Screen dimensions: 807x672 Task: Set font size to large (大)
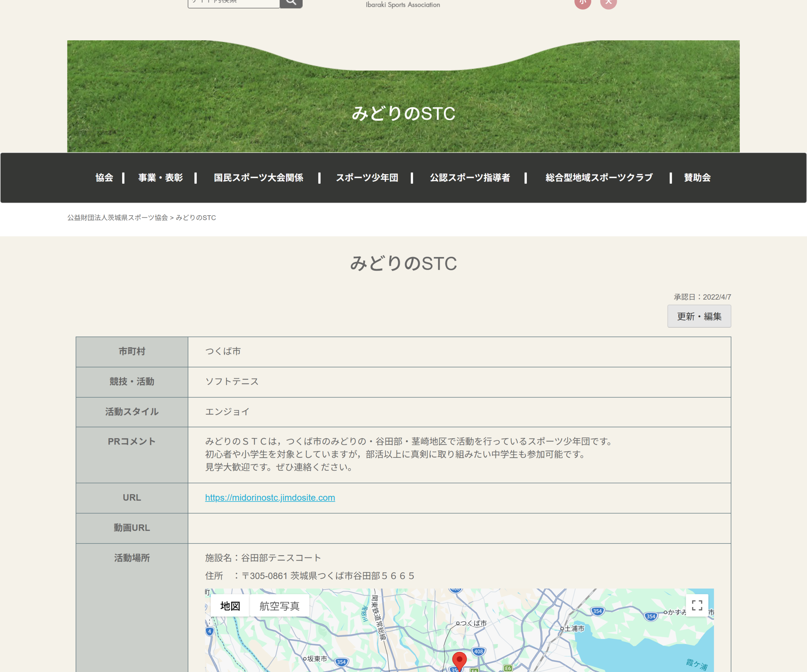point(608,3)
